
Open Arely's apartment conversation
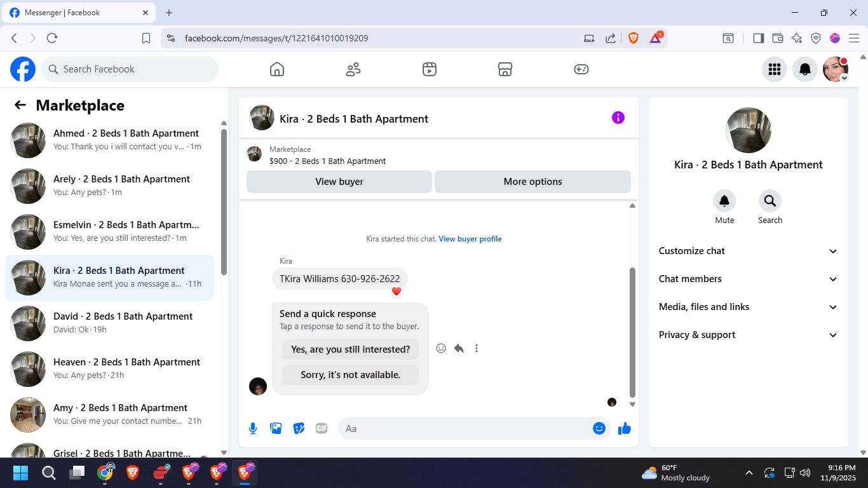pos(109,186)
